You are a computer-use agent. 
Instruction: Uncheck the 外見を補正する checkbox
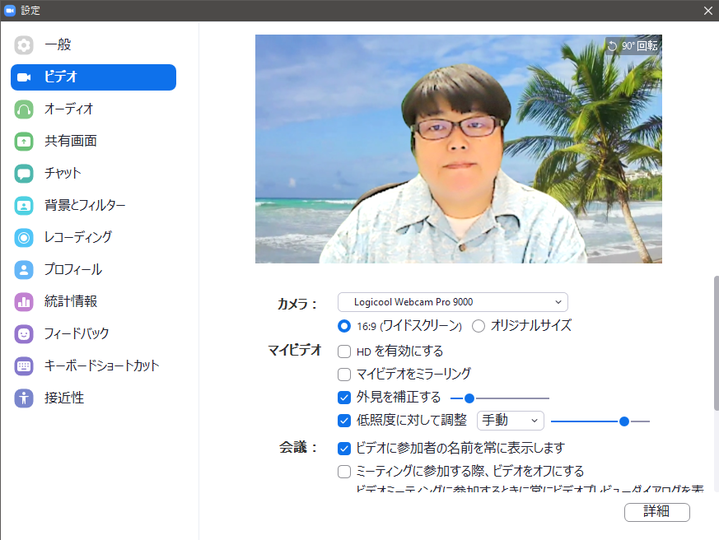(x=344, y=397)
